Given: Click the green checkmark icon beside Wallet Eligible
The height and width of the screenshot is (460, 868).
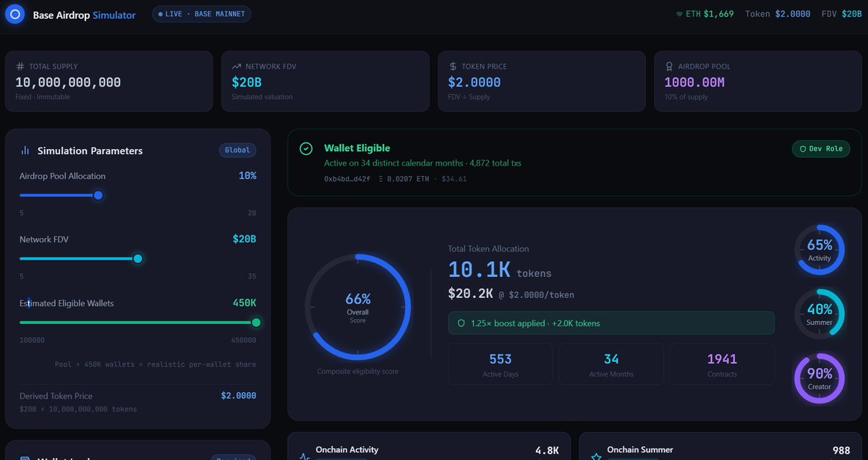Looking at the screenshot, I should click(306, 148).
